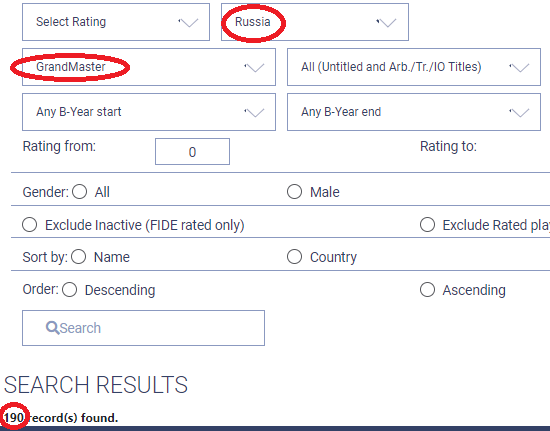Click the chevron next to GrandMaster title
The image size is (550, 431).
[254, 67]
